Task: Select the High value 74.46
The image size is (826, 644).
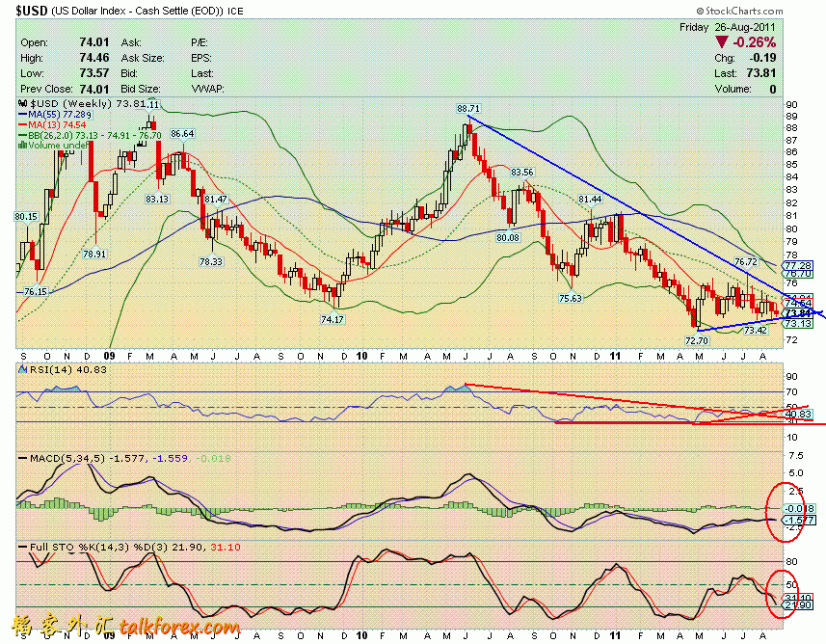Action: coord(94,58)
